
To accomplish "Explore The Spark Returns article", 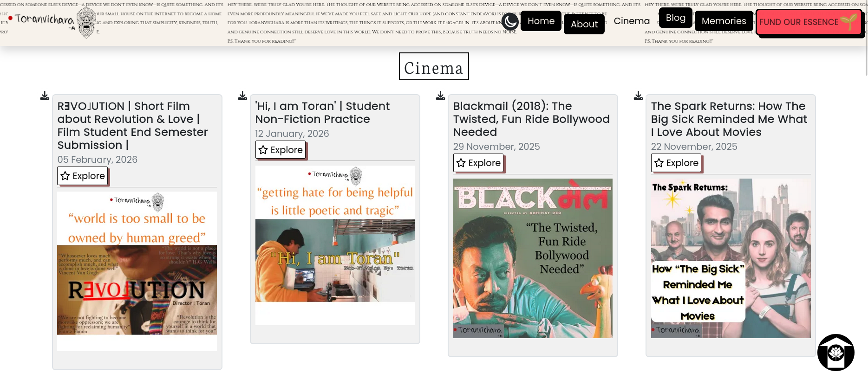I will tap(676, 163).
